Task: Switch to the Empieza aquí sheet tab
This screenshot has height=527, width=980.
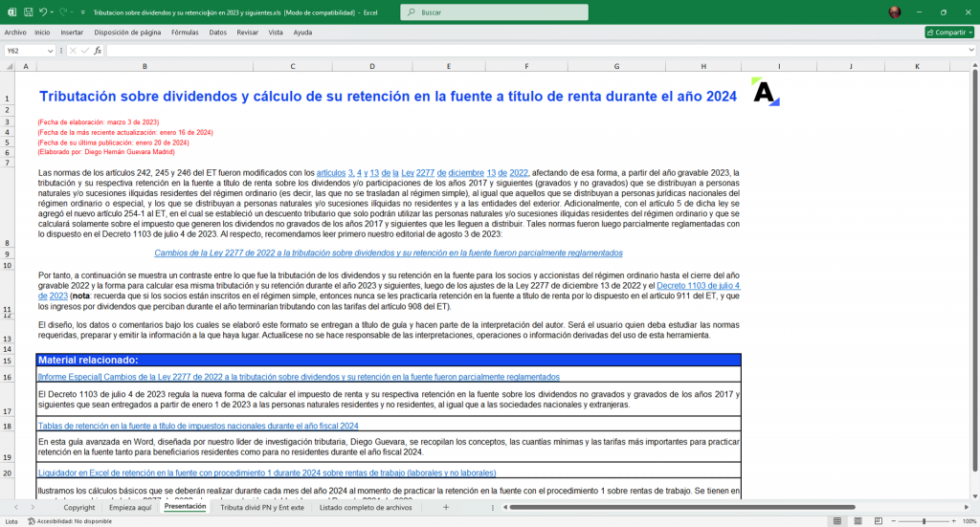Action: (130, 508)
